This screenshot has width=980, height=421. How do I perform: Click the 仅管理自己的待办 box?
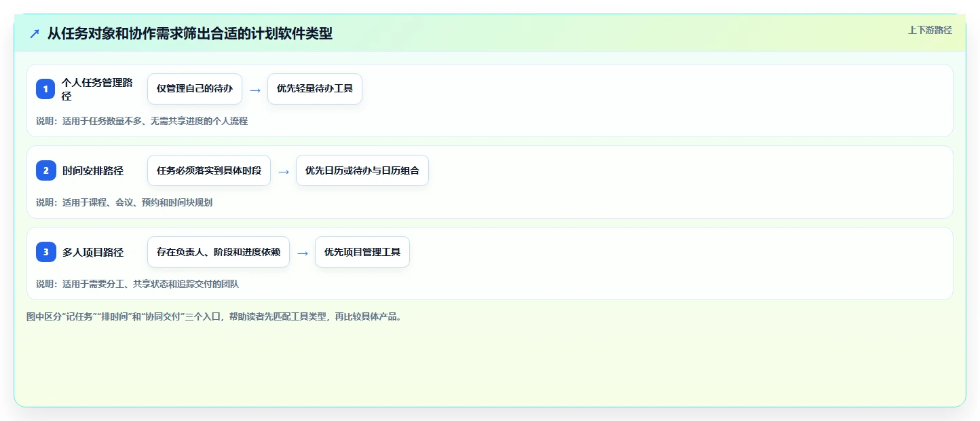(195, 89)
